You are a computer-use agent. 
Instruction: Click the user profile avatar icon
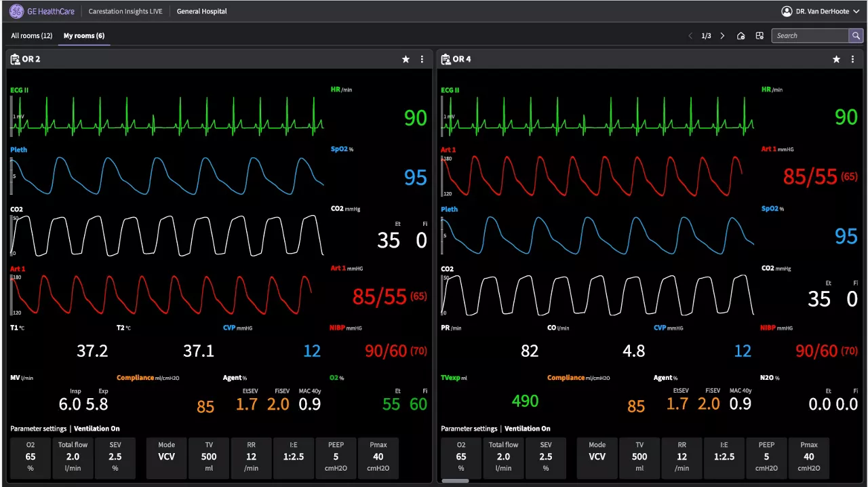tap(787, 12)
